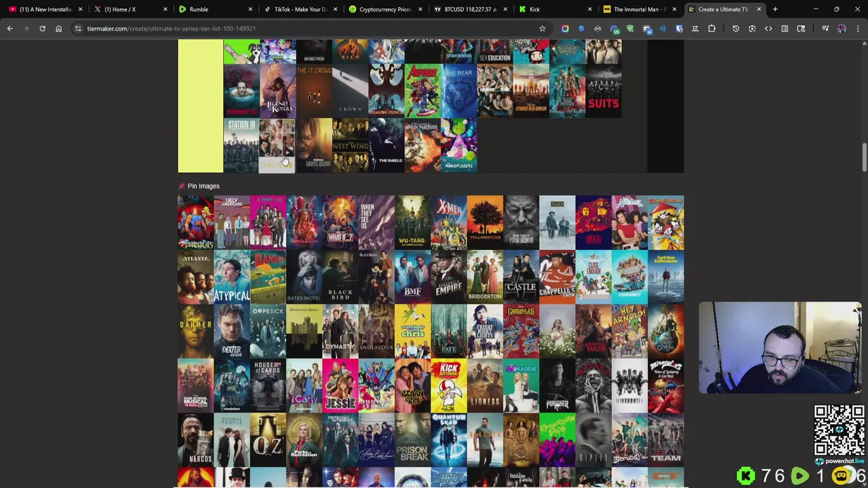Screen dimensions: 868x488
Task: Switch to the Rumble tab
Action: tap(214, 9)
